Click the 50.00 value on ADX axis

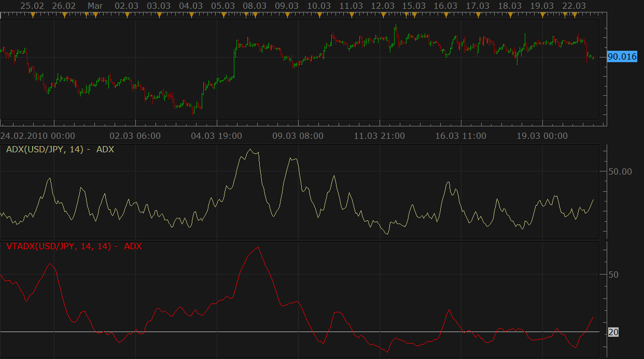click(x=620, y=171)
